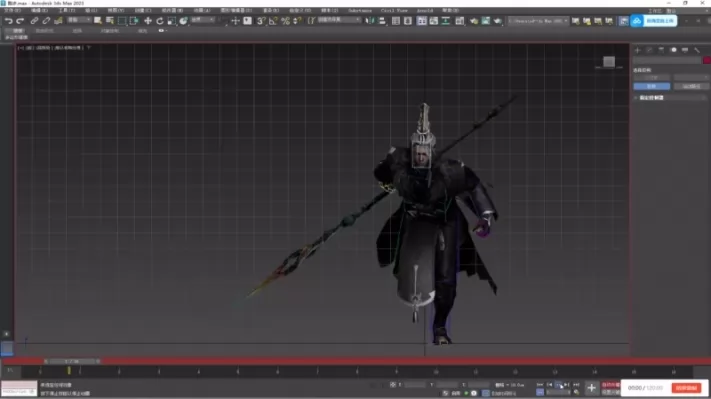This screenshot has height=399, width=711.
Task: Open the Material Editor icon
Action: [x=460, y=21]
